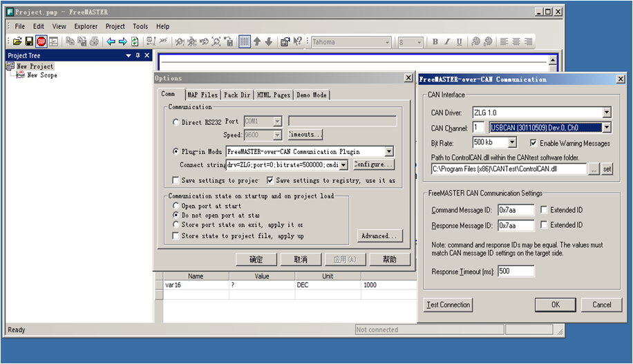Uncheck Save settings to registry
Image resolution: width=633 pixels, height=364 pixels.
click(x=270, y=180)
